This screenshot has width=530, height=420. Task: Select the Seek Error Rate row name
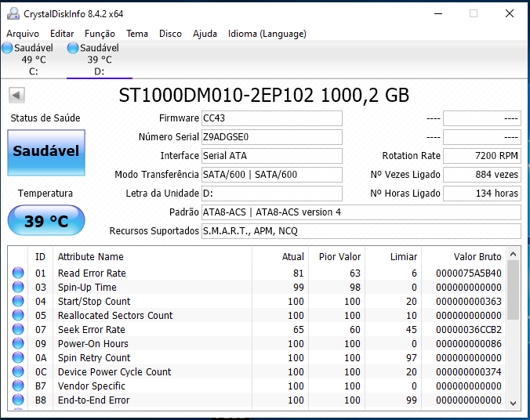click(92, 329)
